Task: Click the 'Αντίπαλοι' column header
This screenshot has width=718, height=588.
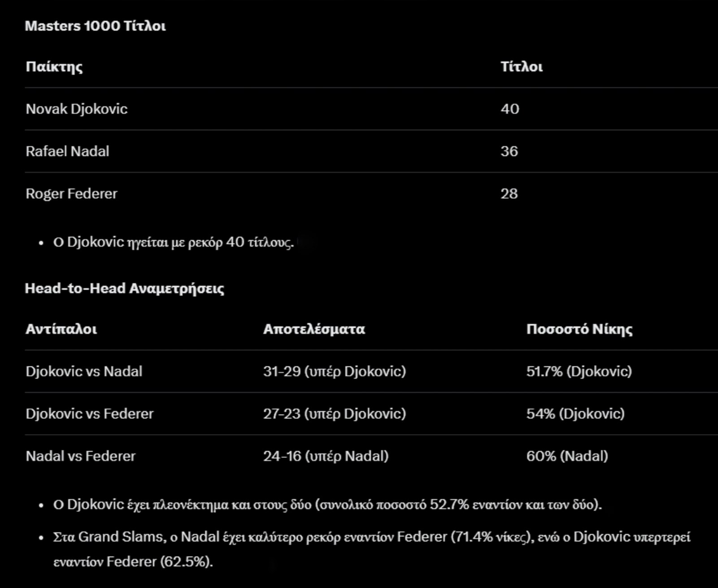Action: 61,329
